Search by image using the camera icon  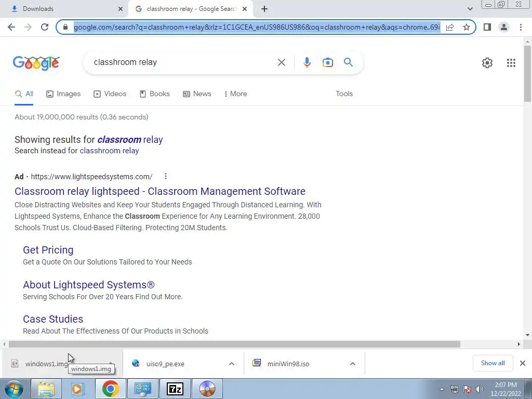click(x=327, y=62)
